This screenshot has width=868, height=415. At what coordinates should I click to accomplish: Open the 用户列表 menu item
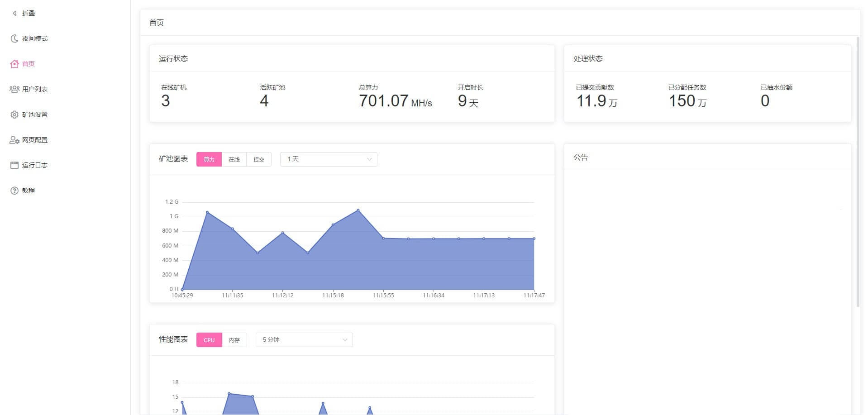[35, 89]
